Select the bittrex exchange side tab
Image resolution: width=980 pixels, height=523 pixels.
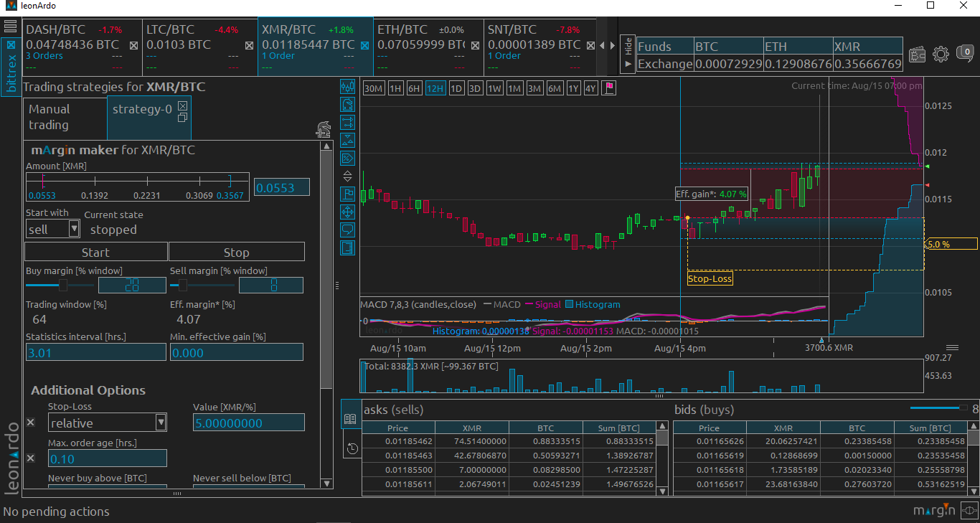(x=11, y=65)
